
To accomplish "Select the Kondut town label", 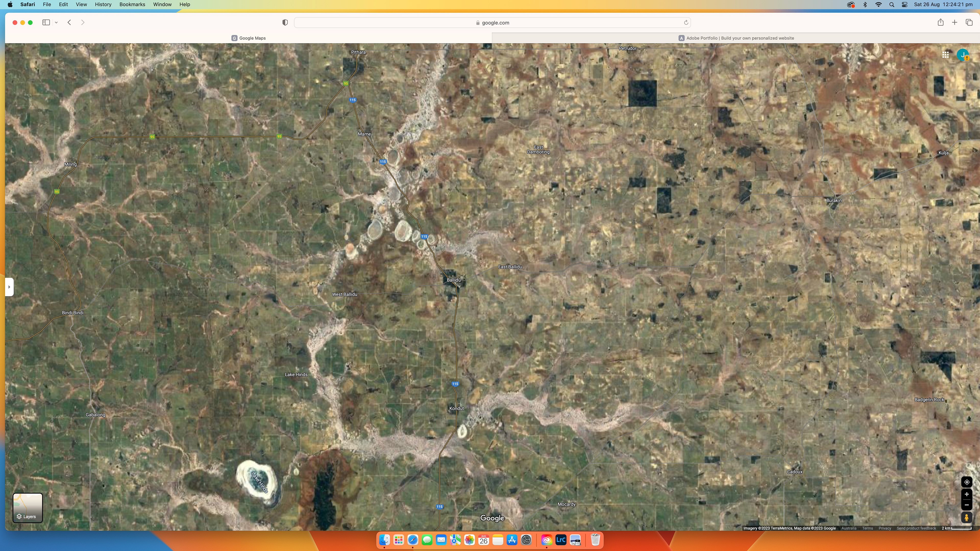I will pos(457,408).
